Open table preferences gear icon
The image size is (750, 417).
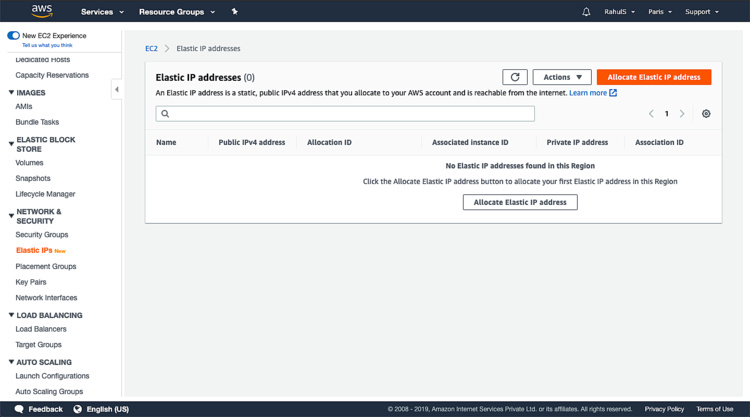click(706, 114)
